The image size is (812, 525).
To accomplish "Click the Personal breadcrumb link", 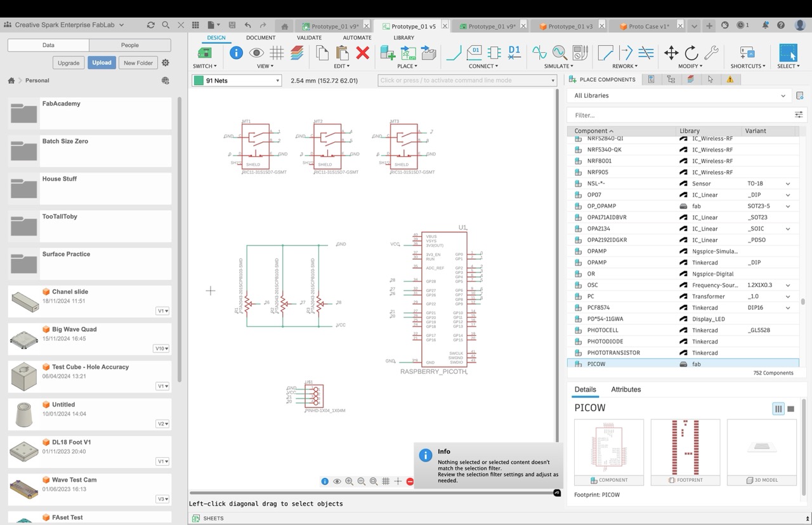I will [x=37, y=81].
